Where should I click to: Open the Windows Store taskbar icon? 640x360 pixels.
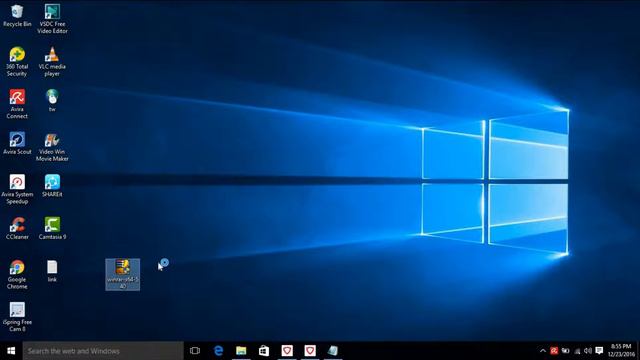coord(264,351)
